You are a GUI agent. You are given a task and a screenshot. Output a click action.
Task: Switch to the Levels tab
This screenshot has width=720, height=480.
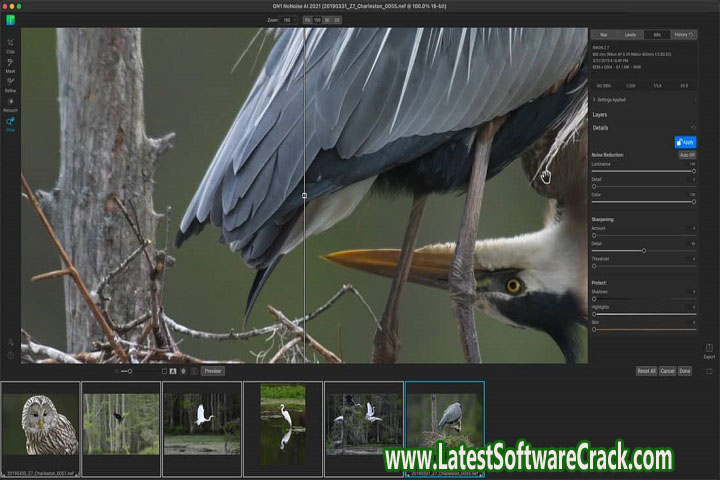click(x=630, y=35)
